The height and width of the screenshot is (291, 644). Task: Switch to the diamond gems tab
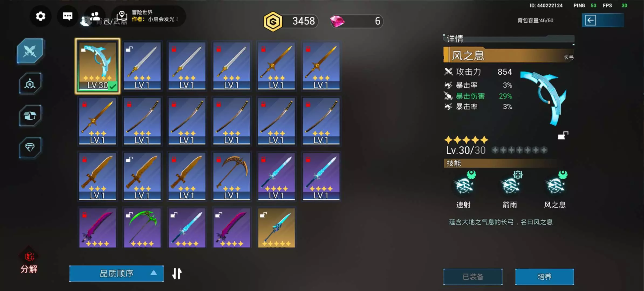point(30,147)
